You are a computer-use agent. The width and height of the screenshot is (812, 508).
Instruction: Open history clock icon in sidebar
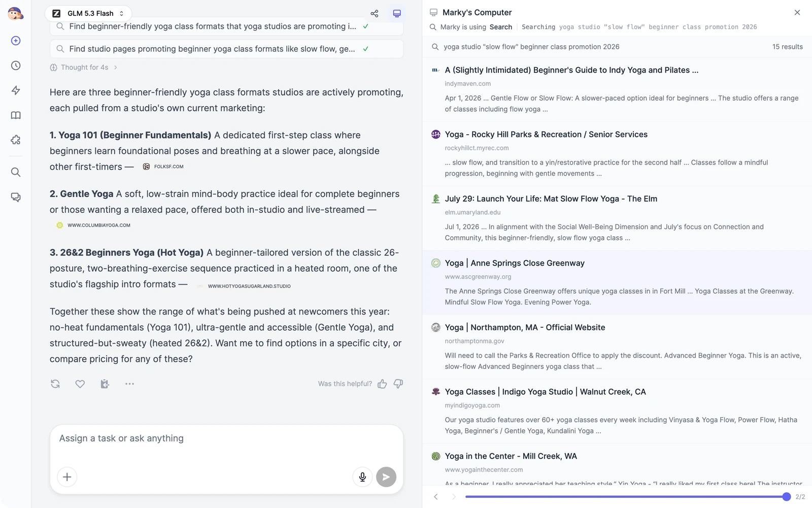16,66
